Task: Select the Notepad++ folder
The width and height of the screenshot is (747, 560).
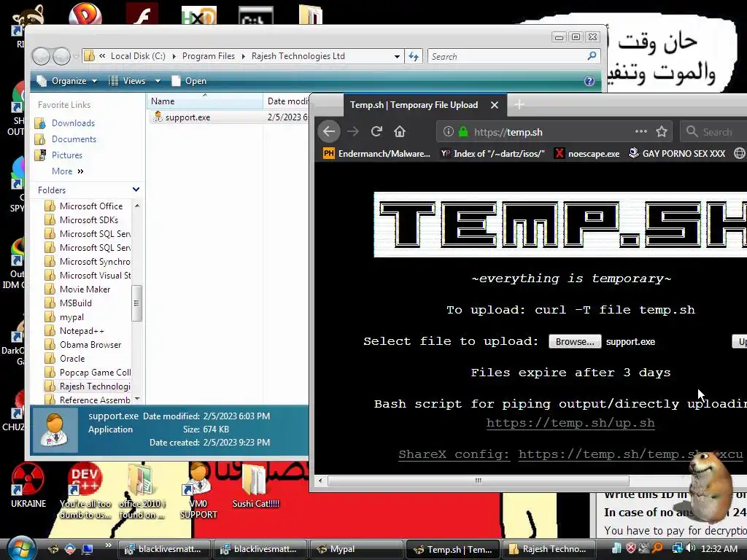Action: coord(82,331)
